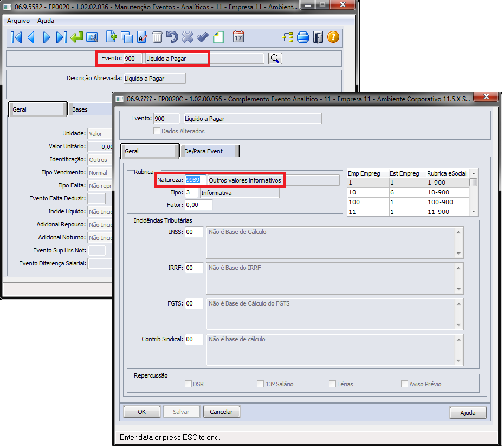This screenshot has height=448, width=504.
Task: Check the 13º Salário box
Action: [x=260, y=384]
